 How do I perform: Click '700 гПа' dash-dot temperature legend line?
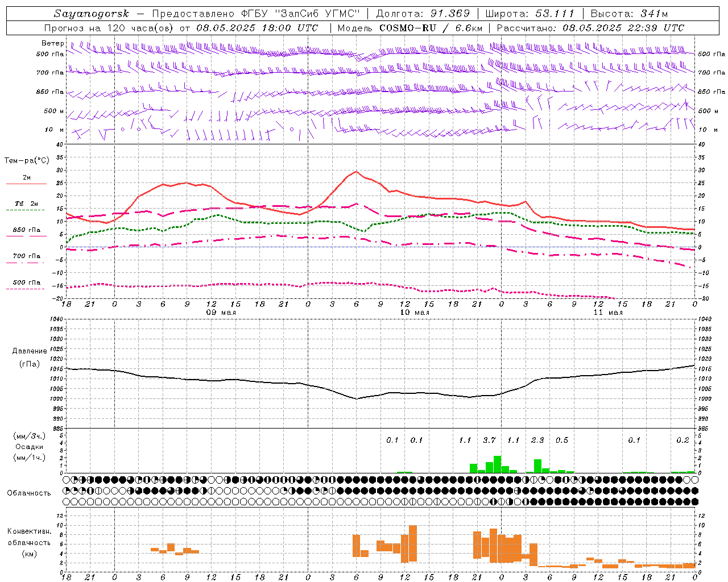pyautogui.click(x=26, y=263)
